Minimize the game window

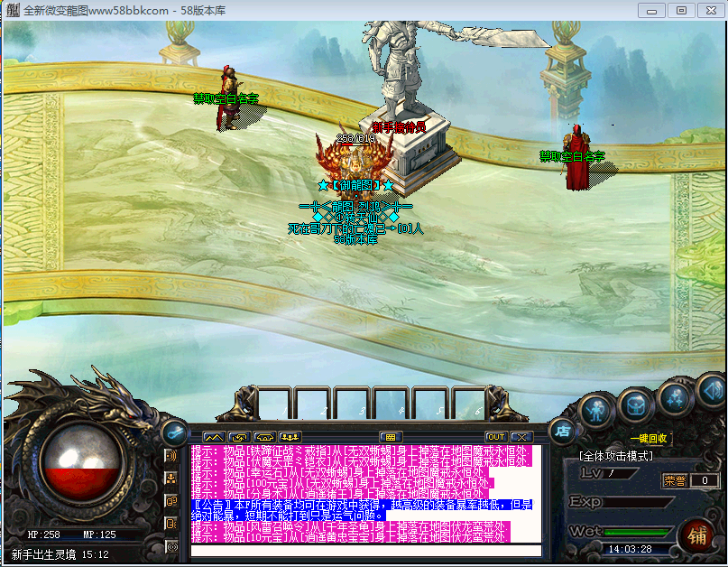point(651,10)
